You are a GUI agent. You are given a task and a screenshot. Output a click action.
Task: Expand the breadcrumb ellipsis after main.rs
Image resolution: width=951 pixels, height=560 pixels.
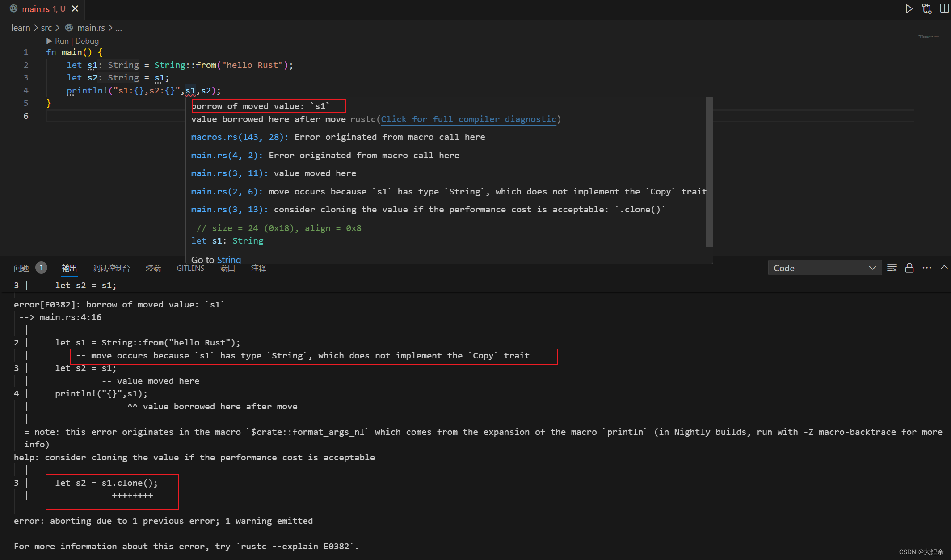pos(119,28)
